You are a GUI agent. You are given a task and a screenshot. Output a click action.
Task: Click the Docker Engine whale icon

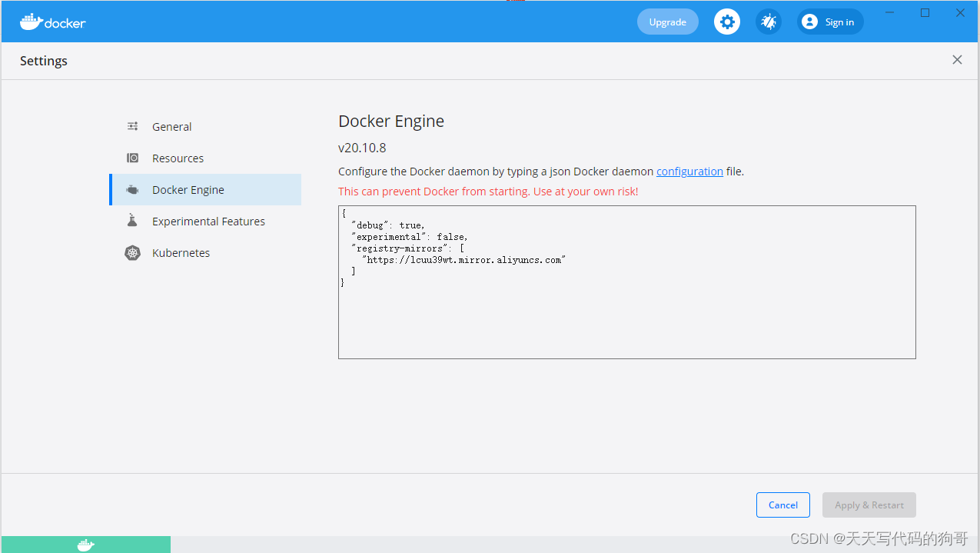click(x=133, y=190)
